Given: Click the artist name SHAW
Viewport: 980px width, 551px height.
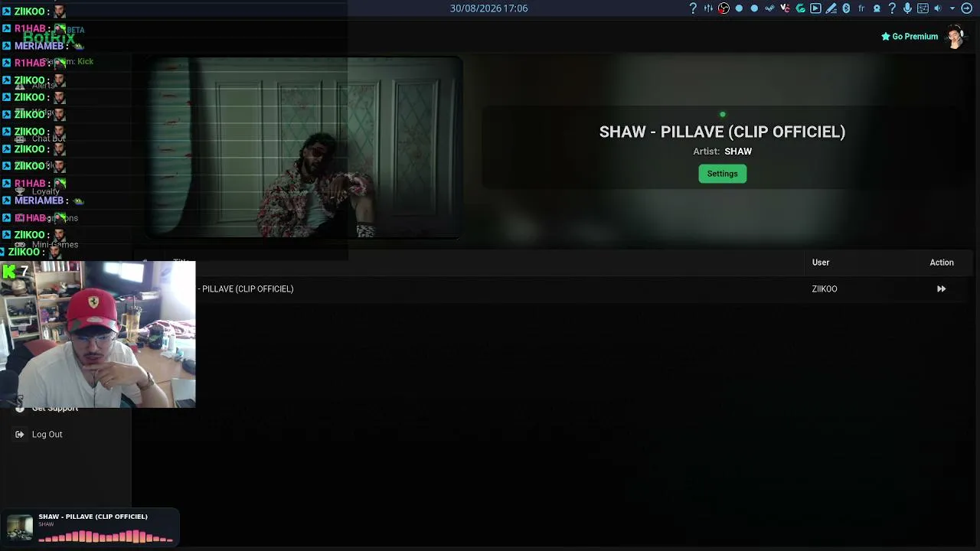Looking at the screenshot, I should tap(738, 152).
